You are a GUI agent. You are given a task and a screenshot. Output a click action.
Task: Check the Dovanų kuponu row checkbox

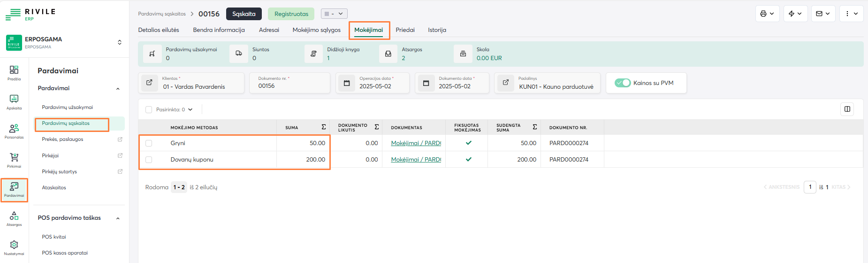point(149,160)
